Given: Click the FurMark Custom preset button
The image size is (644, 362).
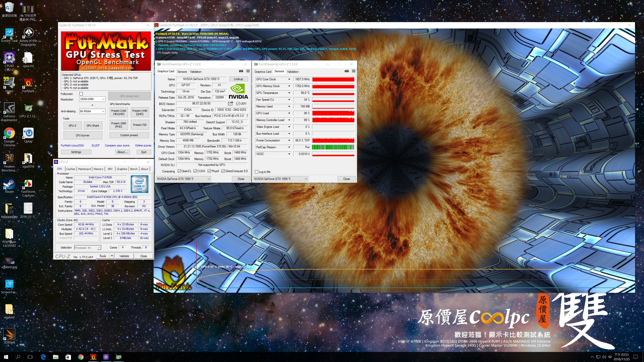Looking at the screenshot, I should pos(129,135).
